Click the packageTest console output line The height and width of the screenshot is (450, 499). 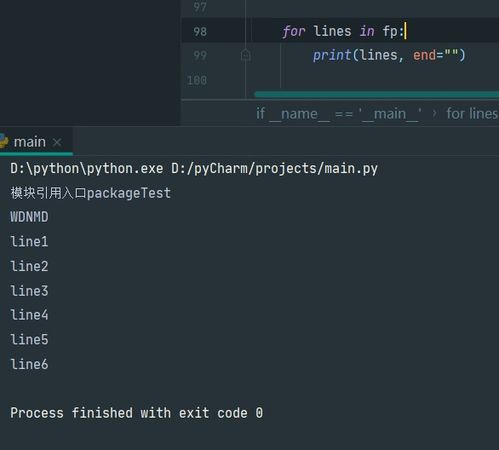click(90, 193)
